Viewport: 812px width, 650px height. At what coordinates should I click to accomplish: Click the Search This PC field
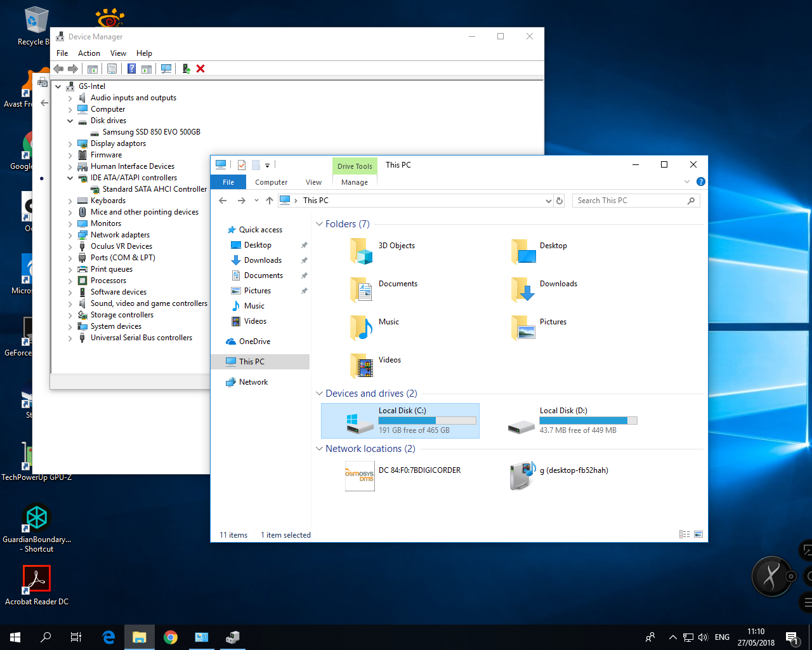point(628,201)
